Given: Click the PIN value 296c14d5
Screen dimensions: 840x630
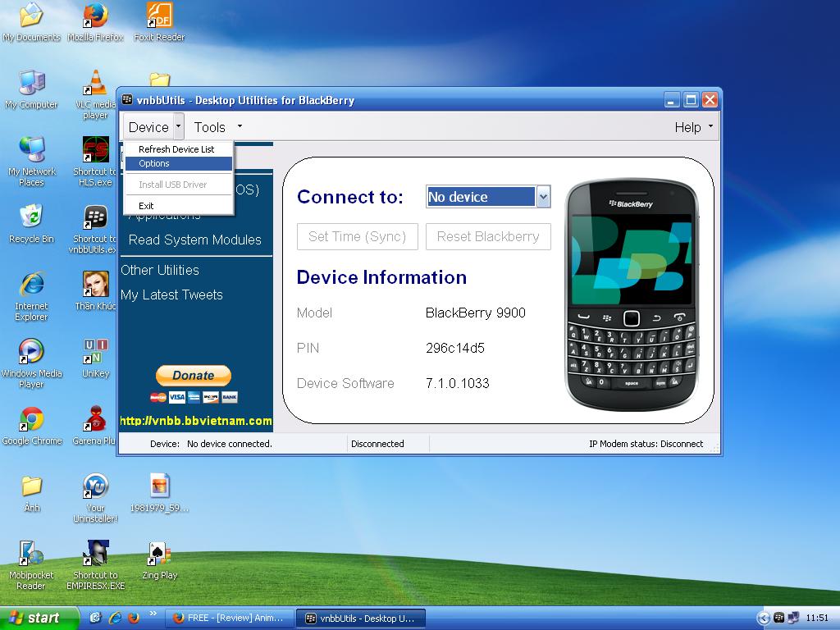Looking at the screenshot, I should (x=454, y=348).
